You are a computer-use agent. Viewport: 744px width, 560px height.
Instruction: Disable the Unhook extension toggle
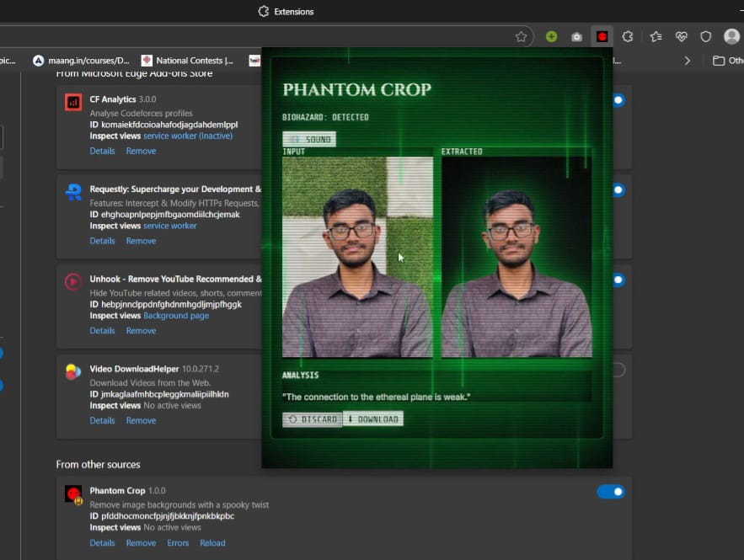618,280
